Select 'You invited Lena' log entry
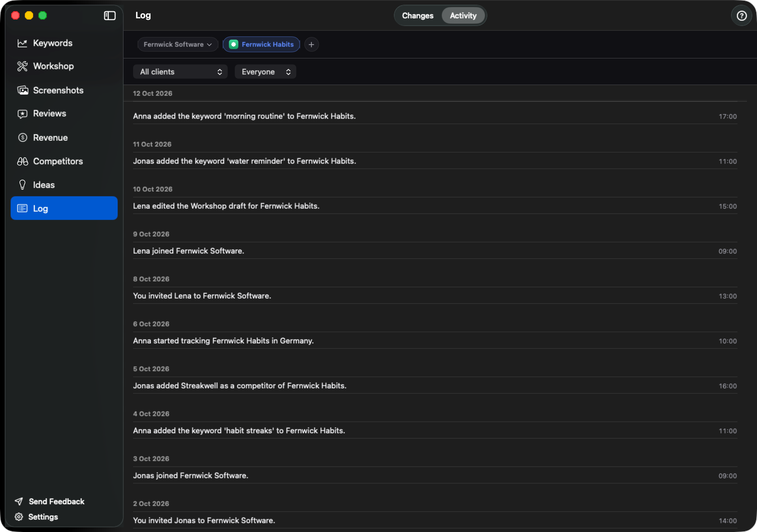The width and height of the screenshot is (757, 532). (x=435, y=296)
